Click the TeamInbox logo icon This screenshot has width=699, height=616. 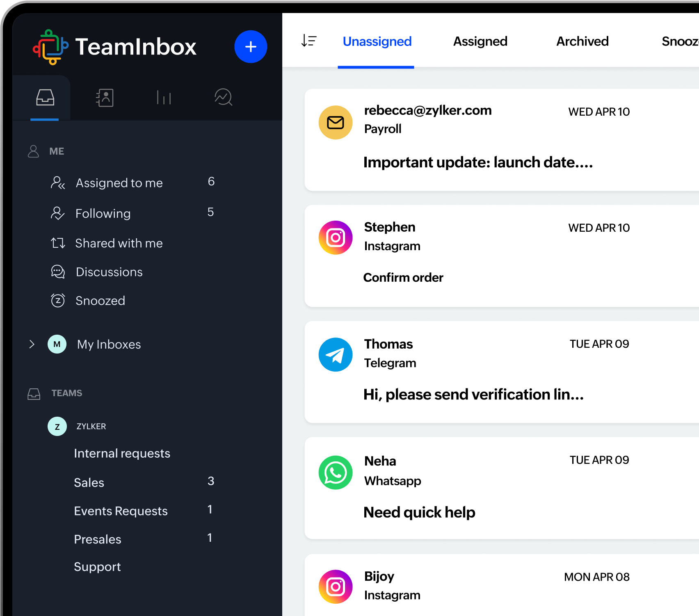point(50,47)
